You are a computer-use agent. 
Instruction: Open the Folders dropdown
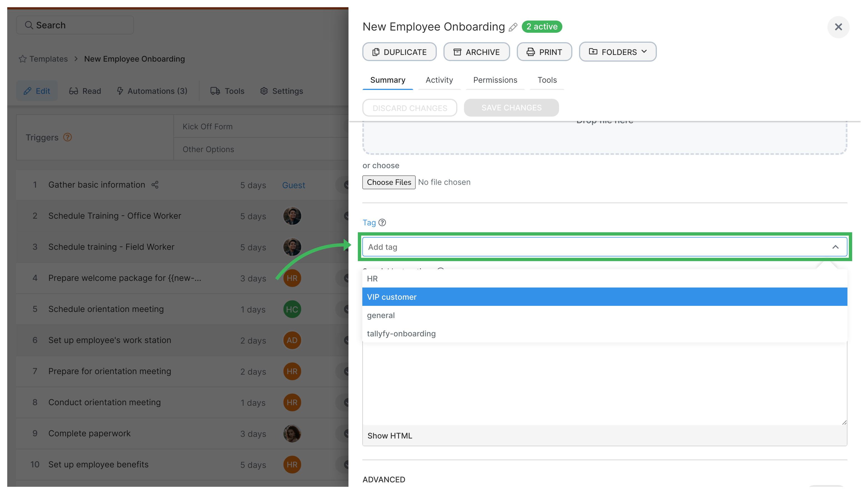point(617,52)
